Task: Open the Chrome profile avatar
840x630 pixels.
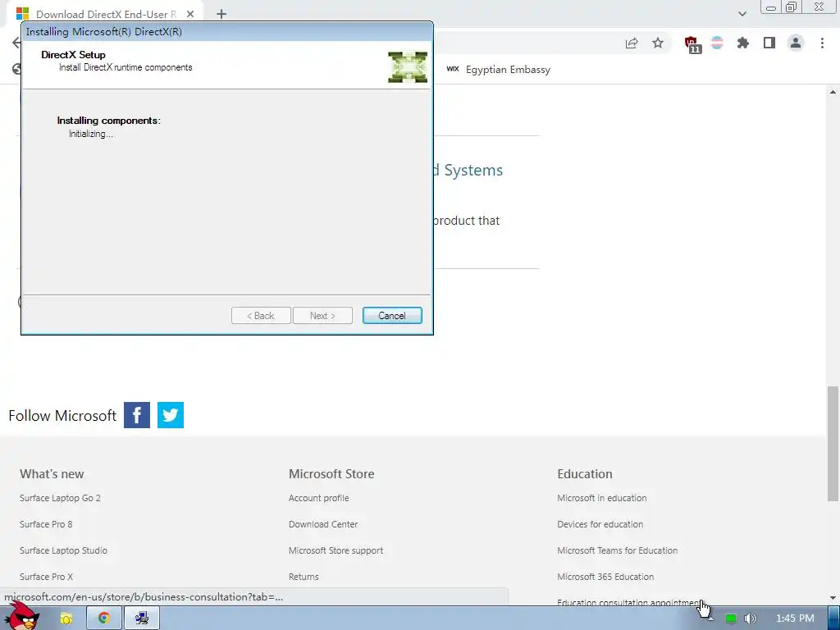Action: pos(796,43)
